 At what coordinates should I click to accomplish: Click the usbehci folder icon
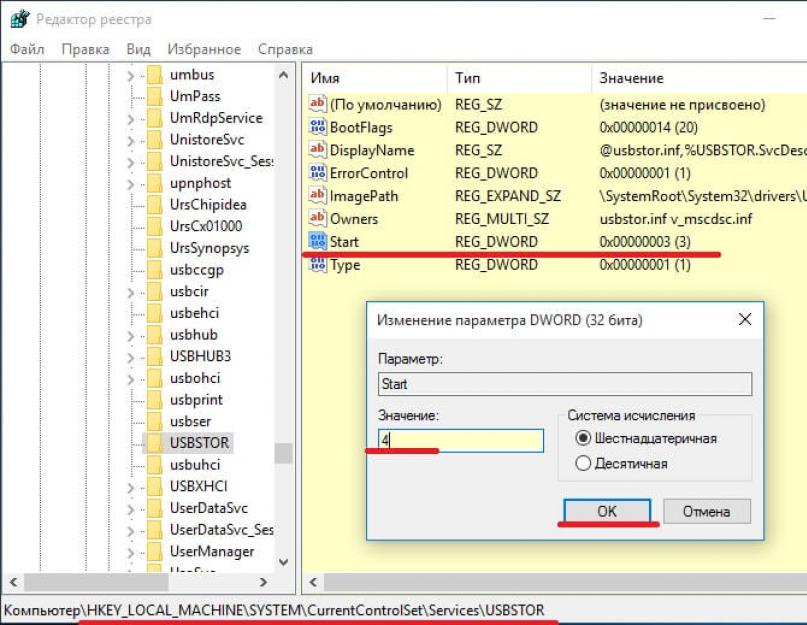154,313
